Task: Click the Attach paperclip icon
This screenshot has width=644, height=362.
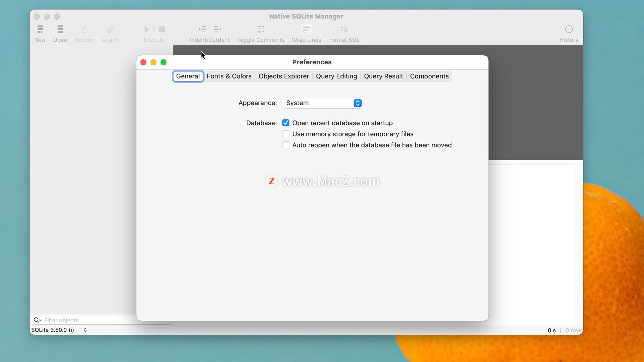Action: [110, 29]
